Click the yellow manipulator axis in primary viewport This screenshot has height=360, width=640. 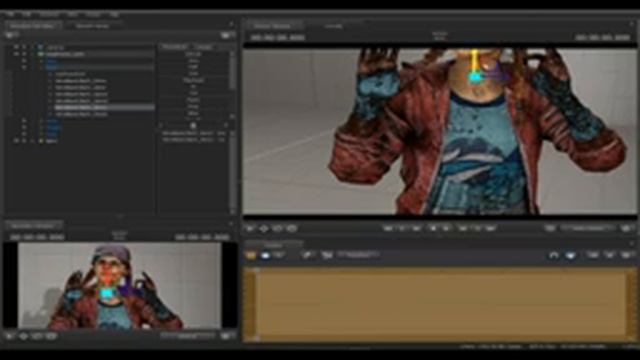point(475,60)
